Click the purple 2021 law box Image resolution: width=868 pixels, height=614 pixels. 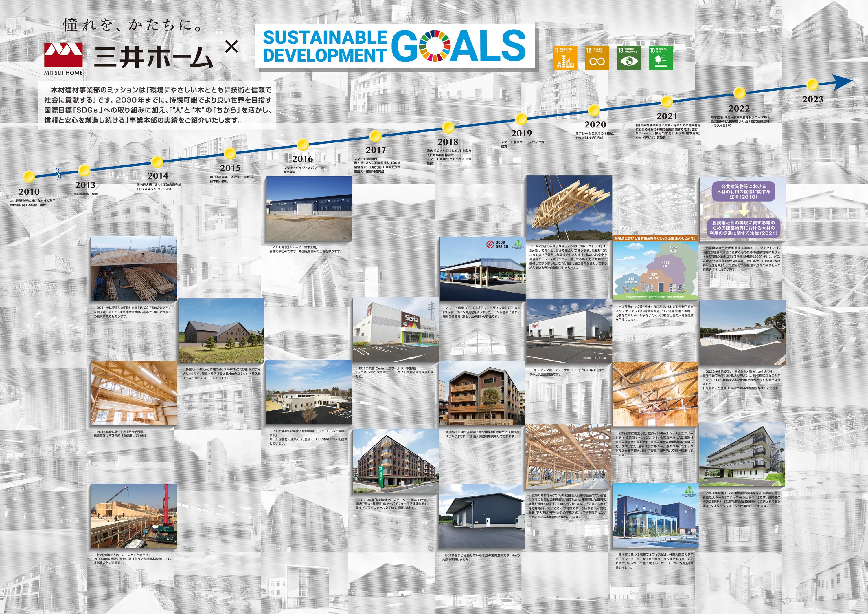(x=743, y=228)
